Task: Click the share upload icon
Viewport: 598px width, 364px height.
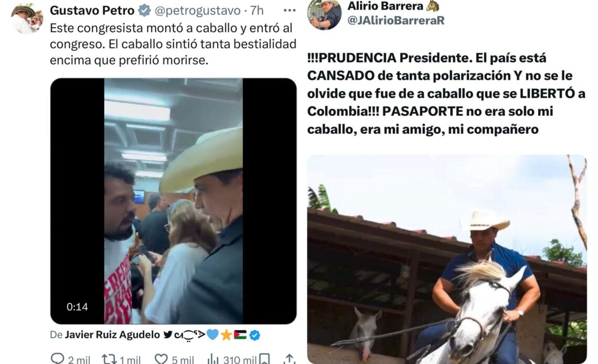Action: pyautogui.click(x=289, y=359)
